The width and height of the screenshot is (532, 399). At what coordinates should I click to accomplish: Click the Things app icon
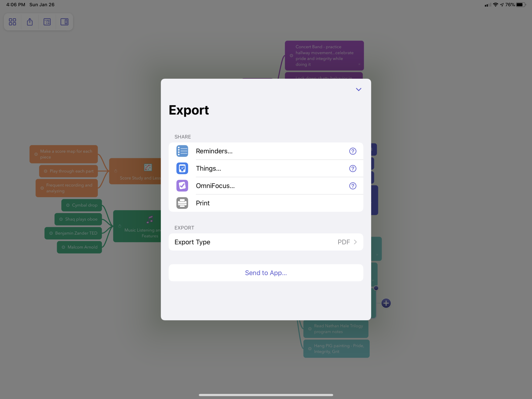coord(183,168)
